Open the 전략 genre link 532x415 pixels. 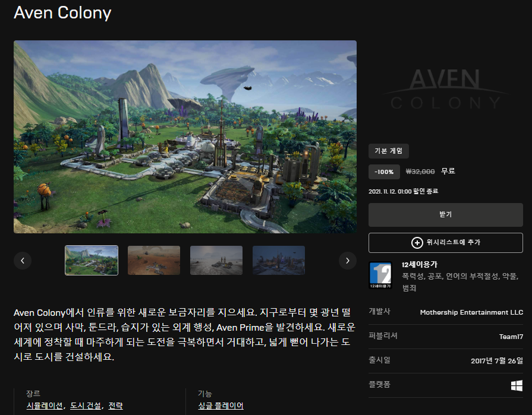pyautogui.click(x=115, y=406)
